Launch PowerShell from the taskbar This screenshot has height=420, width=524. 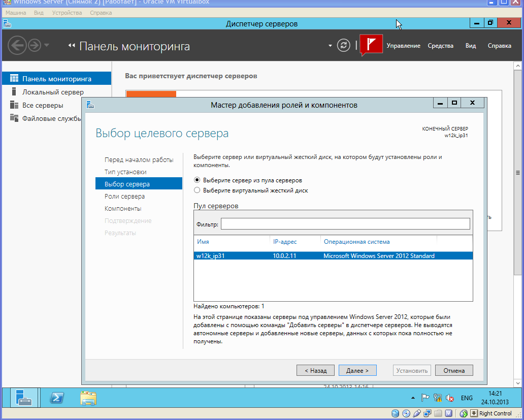(57, 398)
